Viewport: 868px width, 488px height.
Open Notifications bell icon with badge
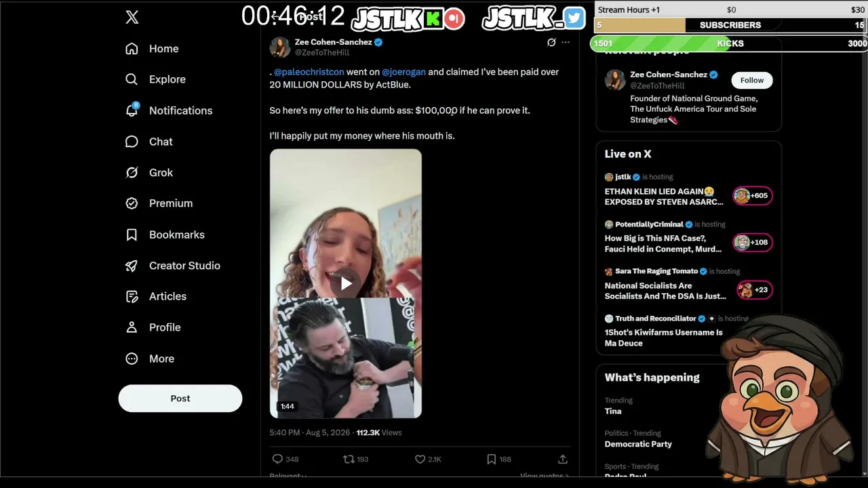[132, 110]
